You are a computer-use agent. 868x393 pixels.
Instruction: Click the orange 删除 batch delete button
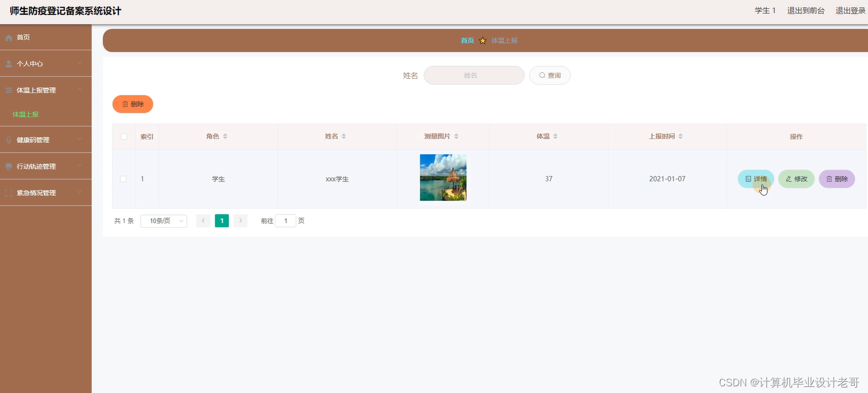coord(133,104)
